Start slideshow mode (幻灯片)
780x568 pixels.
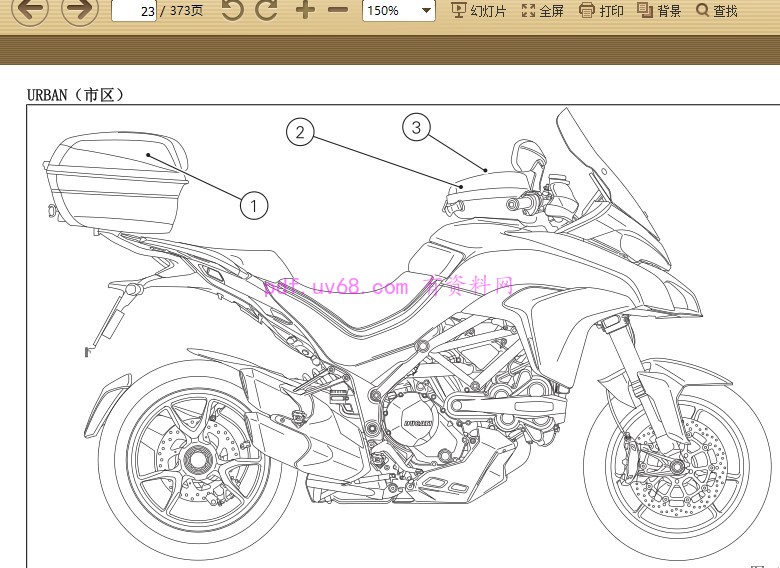point(479,11)
